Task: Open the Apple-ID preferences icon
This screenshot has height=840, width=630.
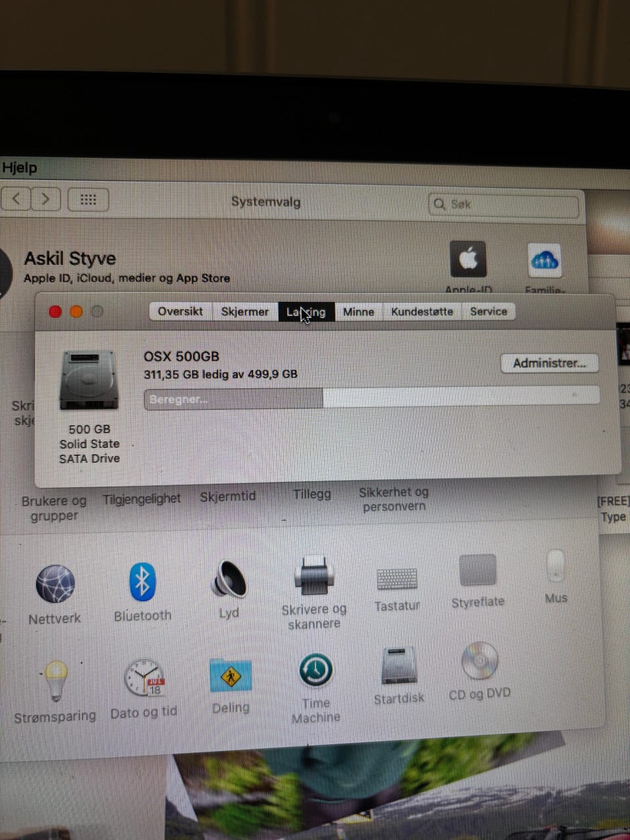Action: [468, 259]
